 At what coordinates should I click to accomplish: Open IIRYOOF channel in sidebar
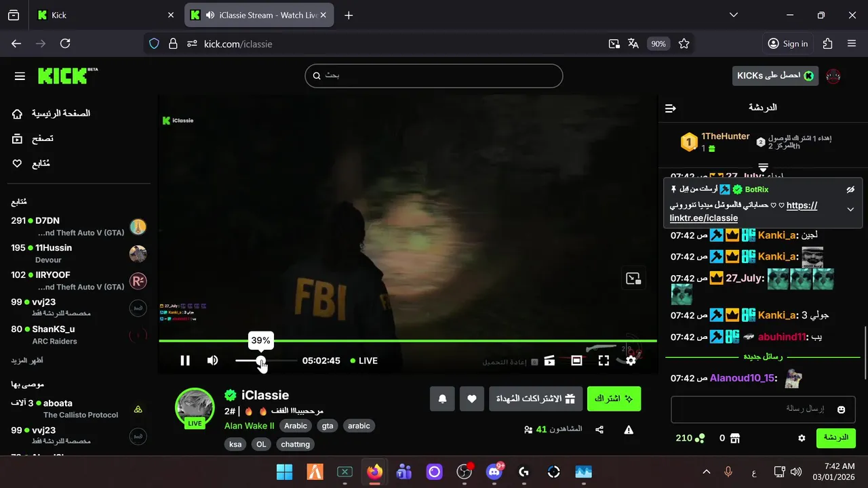79,281
